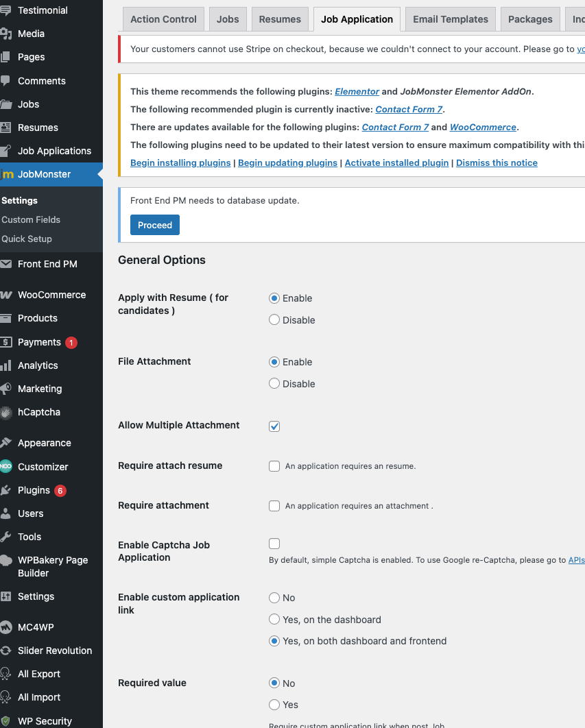Click the Slider Revolution refresh icon
This screenshot has height=728, width=585.
[5, 651]
